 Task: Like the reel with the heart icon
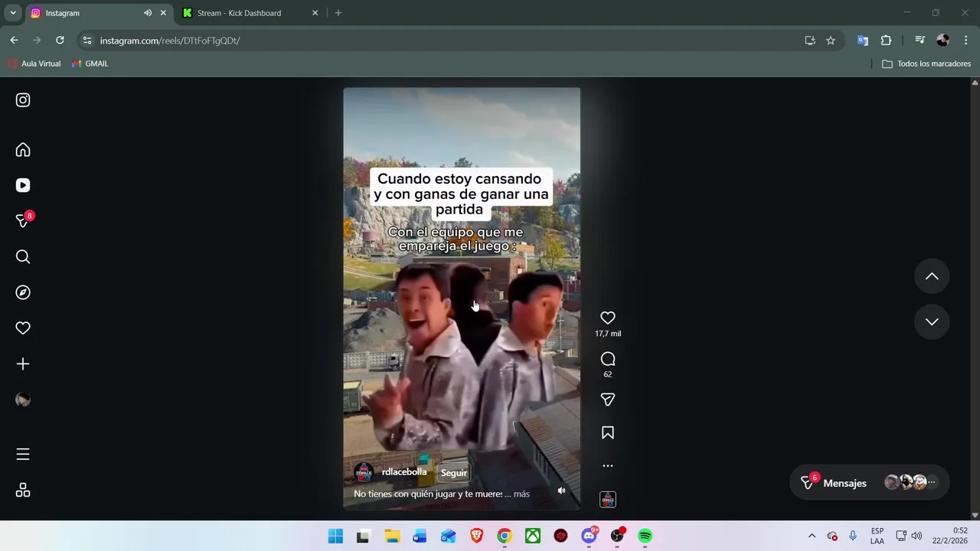pos(608,318)
